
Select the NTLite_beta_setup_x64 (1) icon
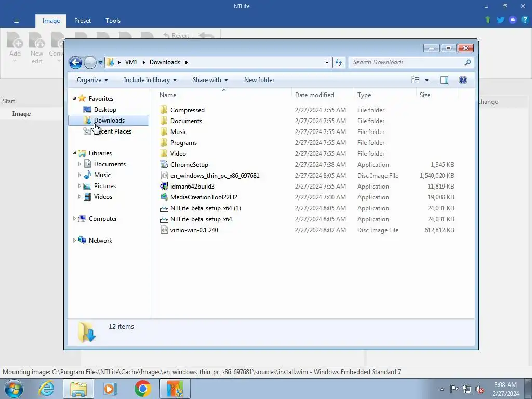click(164, 208)
